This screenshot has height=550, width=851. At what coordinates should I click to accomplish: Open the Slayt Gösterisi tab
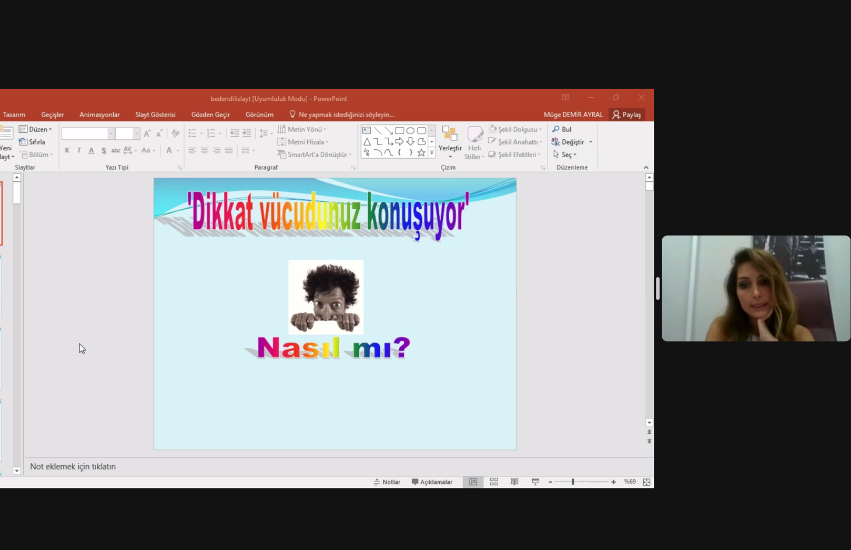tap(155, 115)
